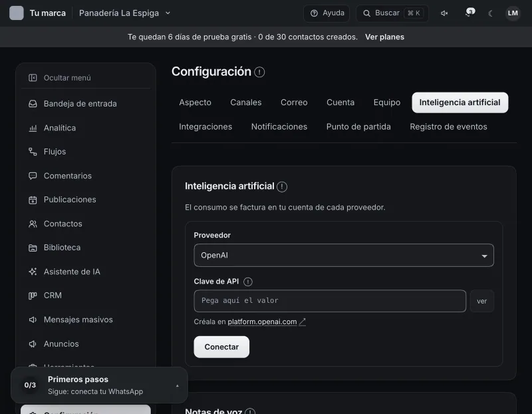Click the Publicaciones calendar icon

pos(33,200)
